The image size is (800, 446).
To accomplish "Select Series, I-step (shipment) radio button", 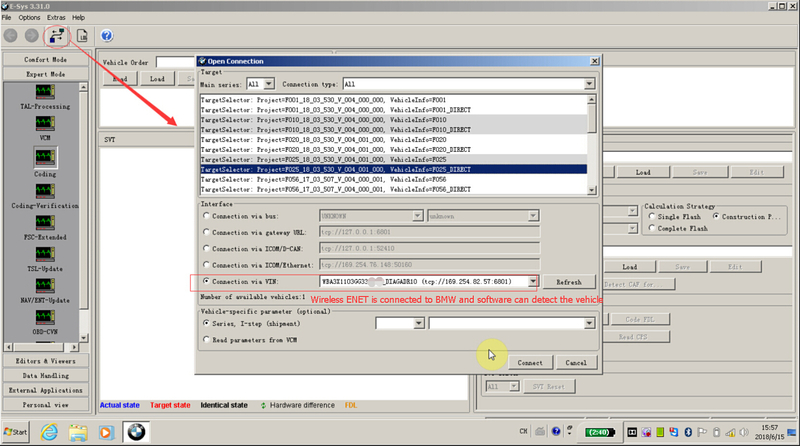I will tap(206, 323).
